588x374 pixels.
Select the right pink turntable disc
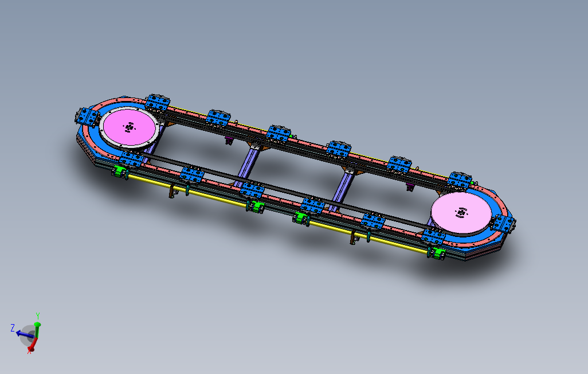point(461,213)
